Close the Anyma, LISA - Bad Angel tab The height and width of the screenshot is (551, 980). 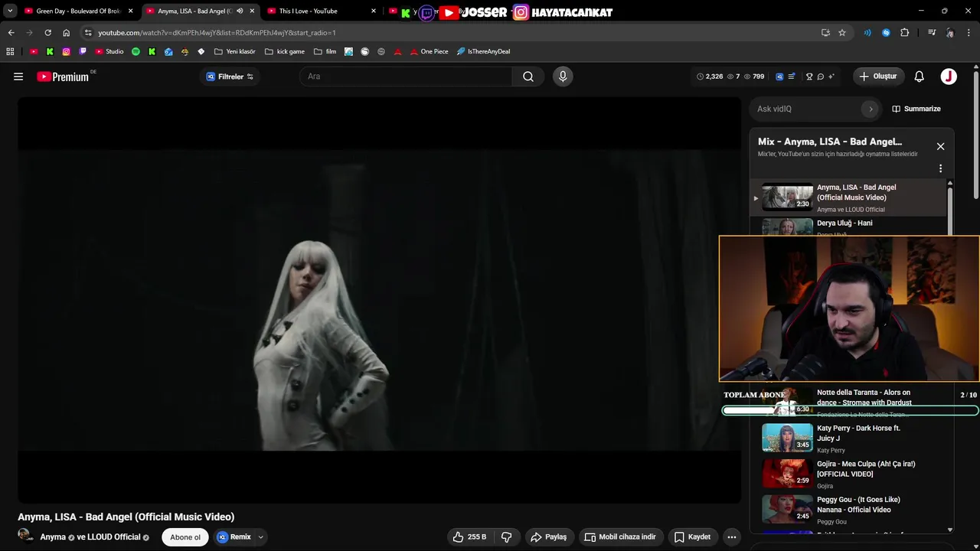(x=252, y=11)
